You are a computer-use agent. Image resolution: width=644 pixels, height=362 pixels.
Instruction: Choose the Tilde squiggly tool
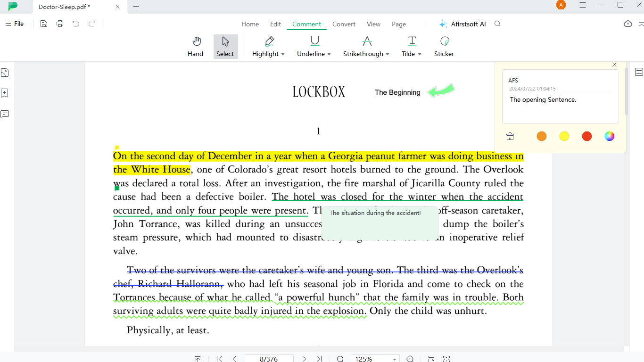click(409, 47)
